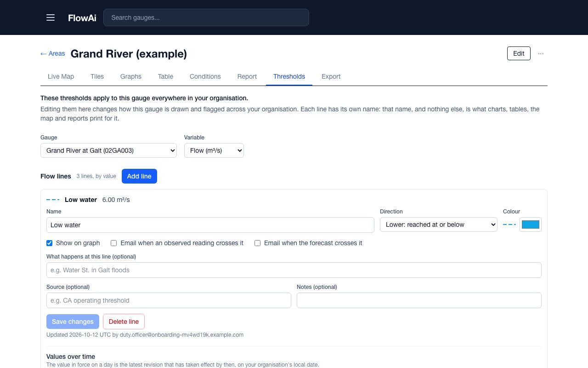588x368 pixels.
Task: Click the Values over time heading
Action: pyautogui.click(x=71, y=356)
